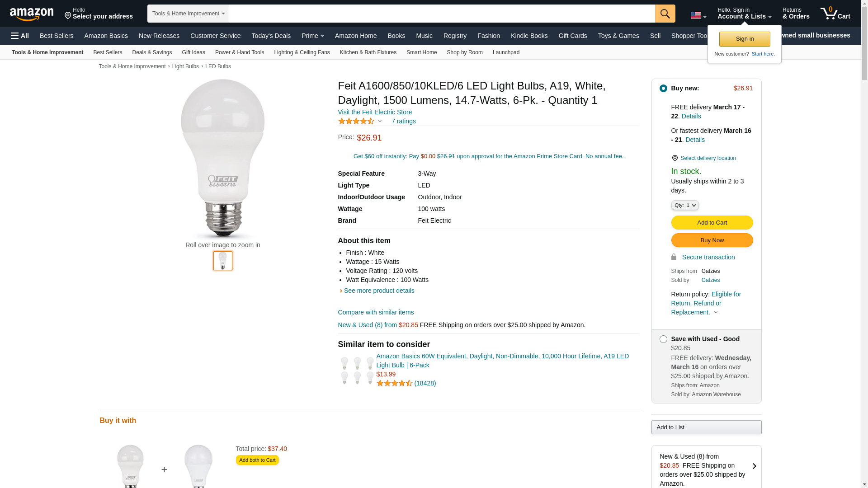Click in the search text field
The width and height of the screenshot is (868, 488).
click(442, 14)
